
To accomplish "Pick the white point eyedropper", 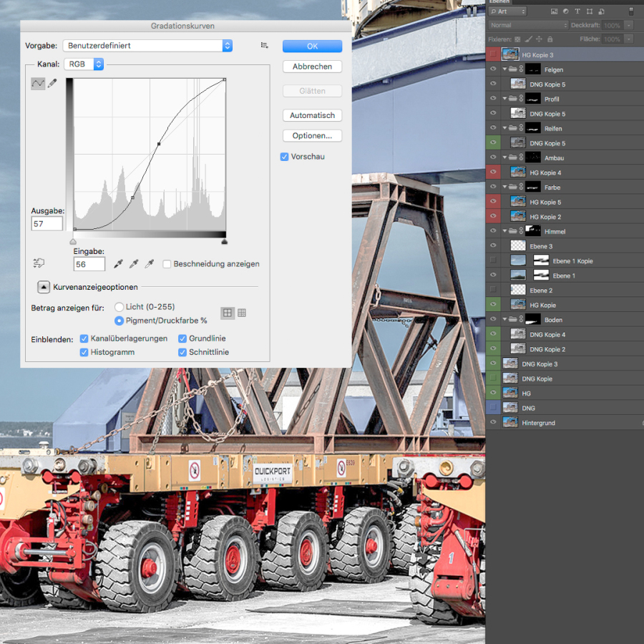I will pos(150,264).
